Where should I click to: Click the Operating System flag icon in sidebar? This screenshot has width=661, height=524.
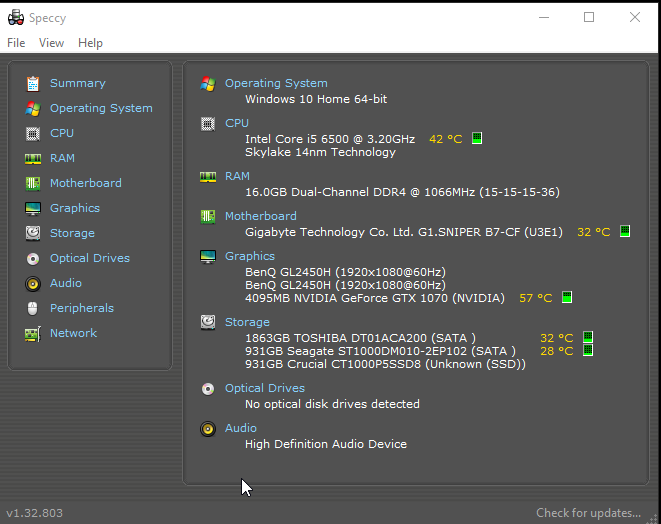point(33,108)
